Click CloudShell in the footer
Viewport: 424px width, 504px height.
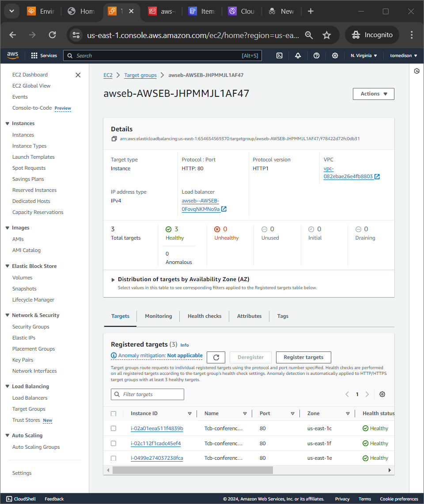tap(21, 499)
